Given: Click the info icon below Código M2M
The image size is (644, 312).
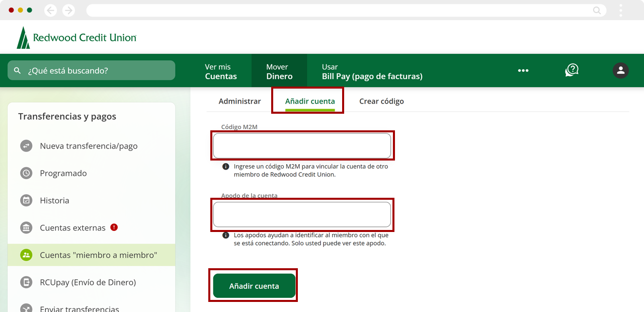Looking at the screenshot, I should [226, 167].
